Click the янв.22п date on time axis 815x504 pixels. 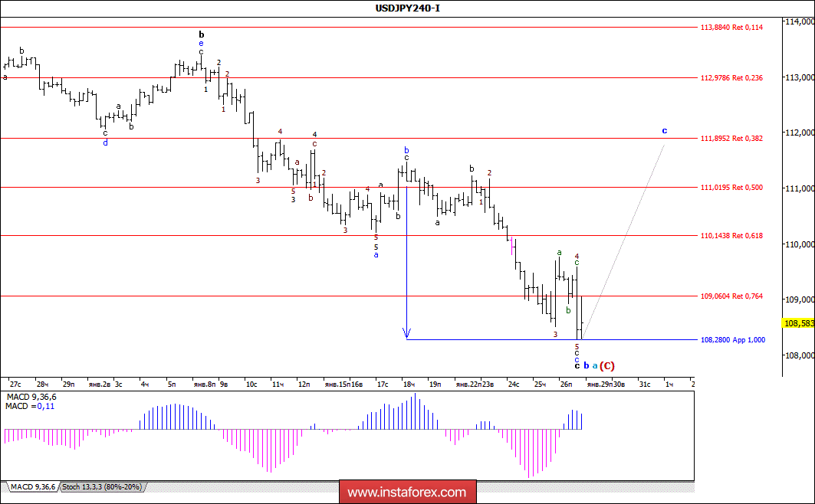coord(468,384)
